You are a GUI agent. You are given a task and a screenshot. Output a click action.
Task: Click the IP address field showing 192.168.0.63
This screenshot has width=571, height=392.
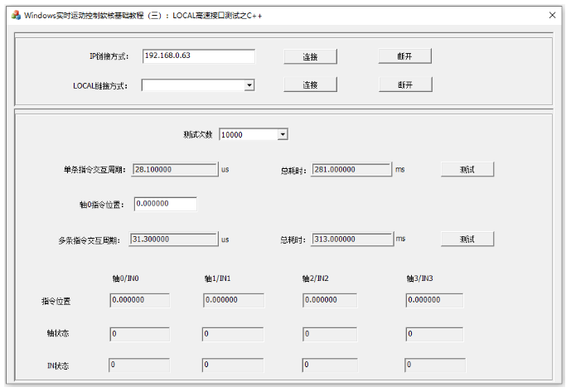pyautogui.click(x=199, y=56)
